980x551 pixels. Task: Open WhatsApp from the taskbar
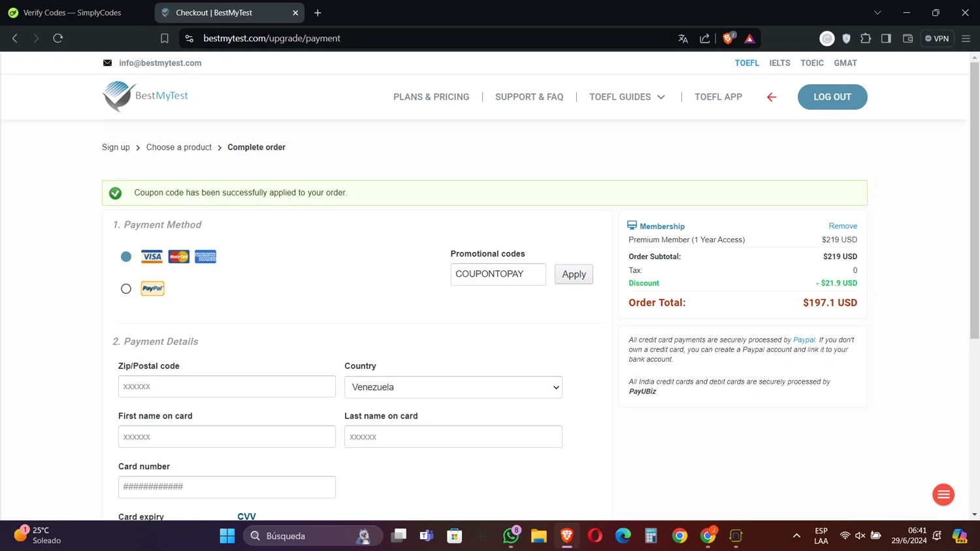point(511,536)
